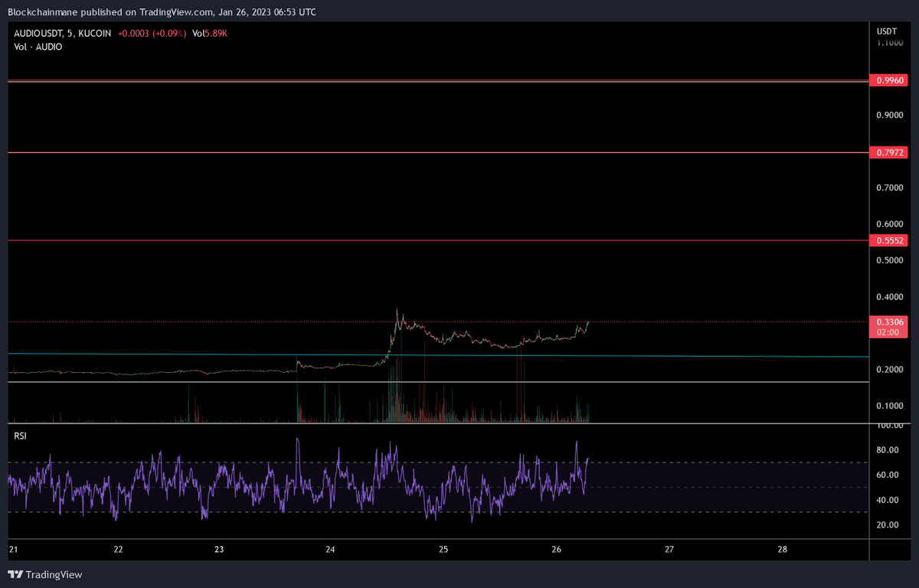Image resolution: width=919 pixels, height=588 pixels.
Task: Click the 0.9000 price axis tick
Action: pos(890,116)
